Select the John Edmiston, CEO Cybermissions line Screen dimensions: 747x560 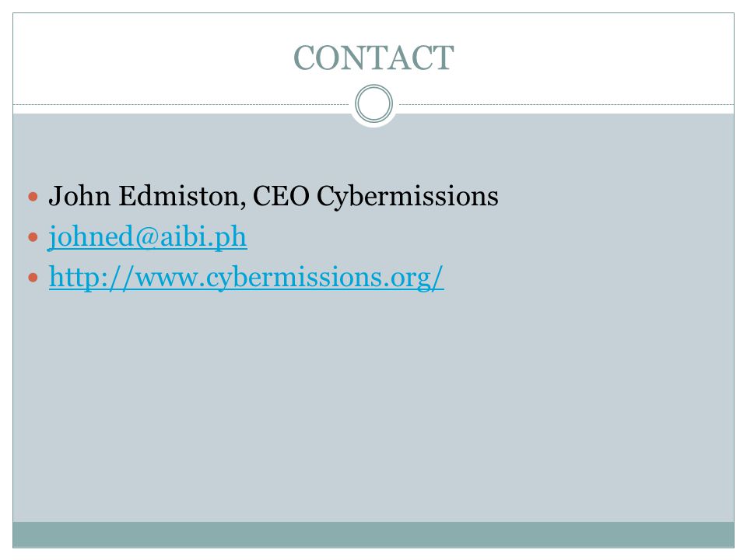point(273,196)
